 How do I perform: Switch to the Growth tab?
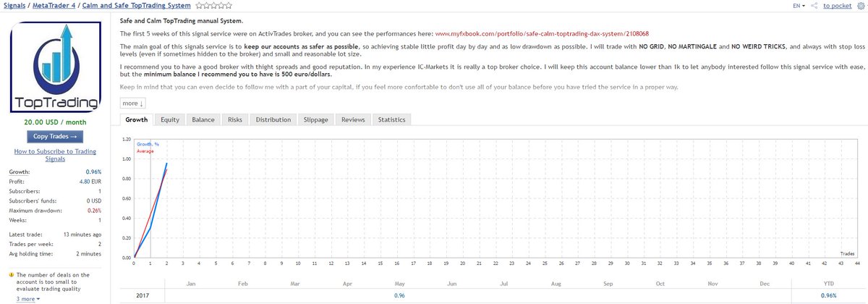point(137,119)
